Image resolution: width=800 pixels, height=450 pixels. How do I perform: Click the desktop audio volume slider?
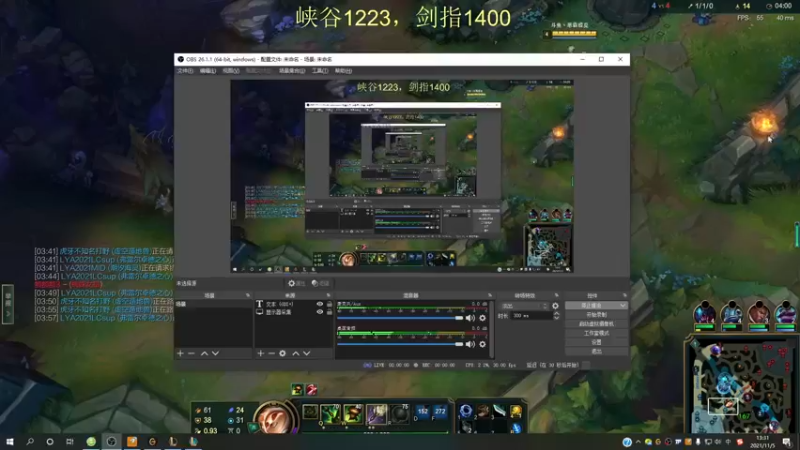[400, 344]
